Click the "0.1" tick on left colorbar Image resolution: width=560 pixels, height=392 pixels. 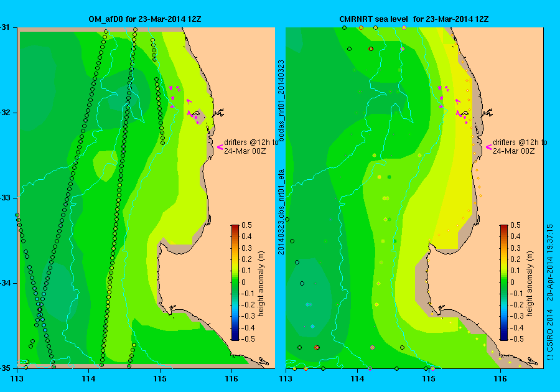pyautogui.click(x=247, y=271)
